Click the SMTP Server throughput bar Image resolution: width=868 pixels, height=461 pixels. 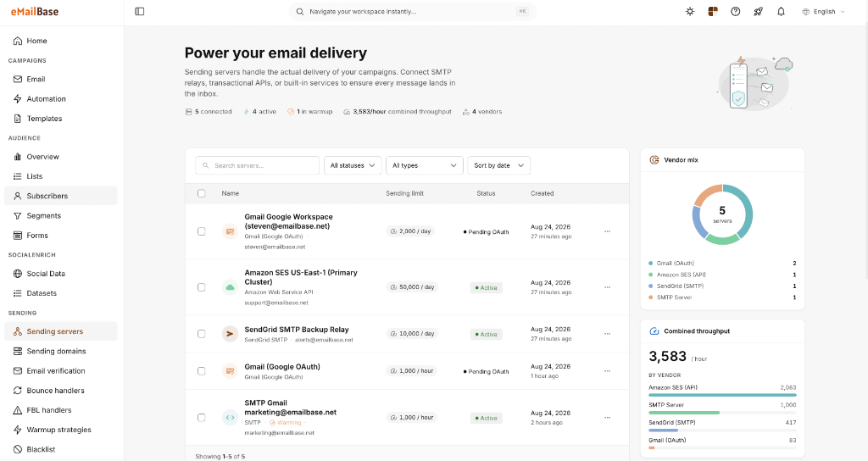722,413
